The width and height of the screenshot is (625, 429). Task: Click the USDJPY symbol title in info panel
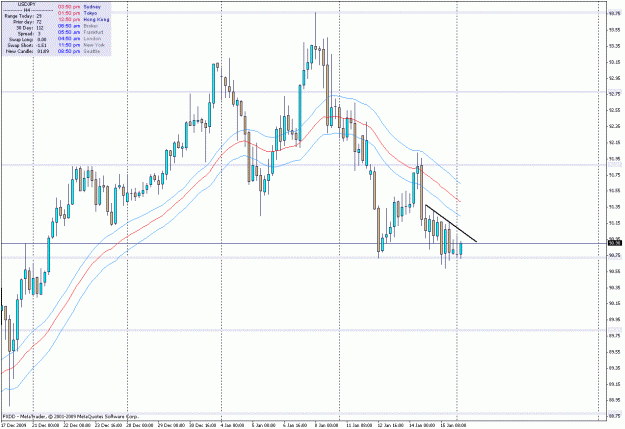(27, 4)
